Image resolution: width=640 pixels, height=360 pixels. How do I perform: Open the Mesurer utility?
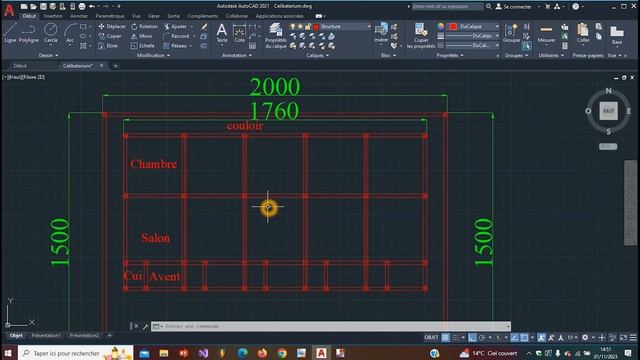546,33
